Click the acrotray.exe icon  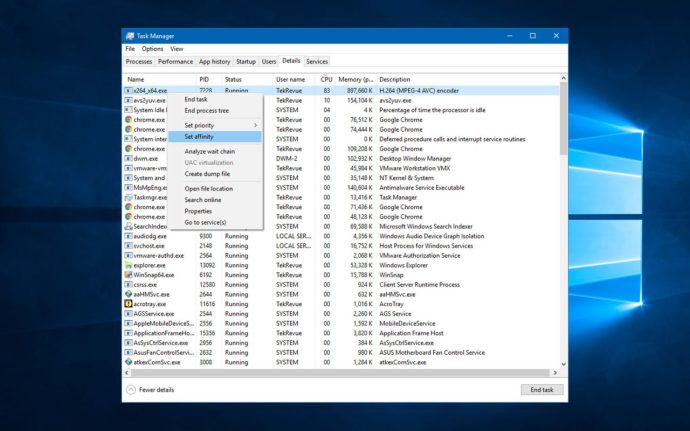(x=128, y=303)
